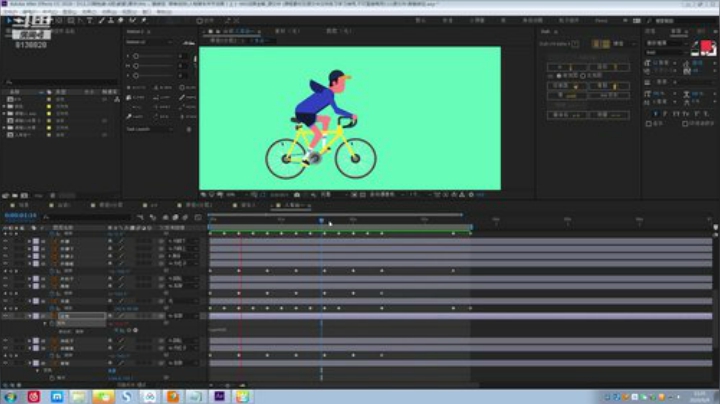Viewport: 720px width, 404px height.
Task: Toggle the checkbox at top of right Duik panel
Action: pos(575,44)
